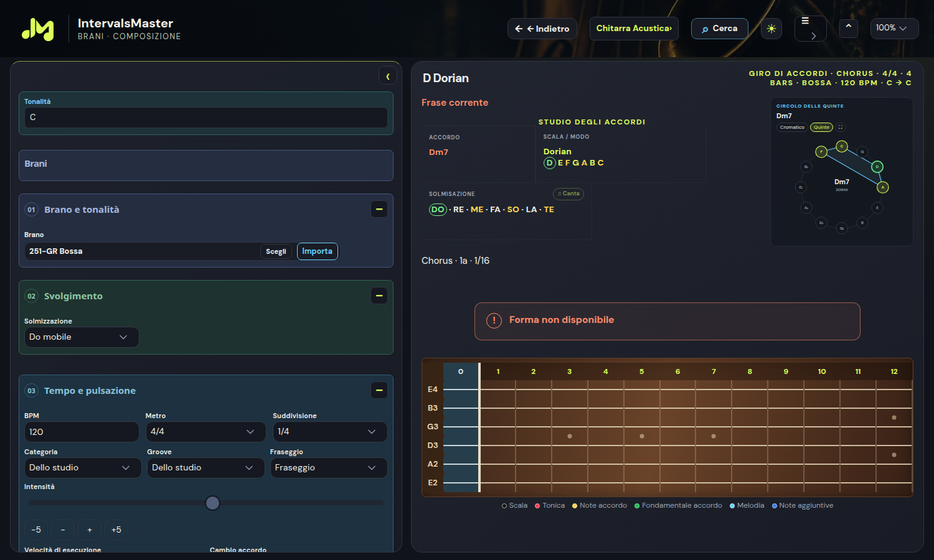Select the A note on circle of fifths

[882, 187]
